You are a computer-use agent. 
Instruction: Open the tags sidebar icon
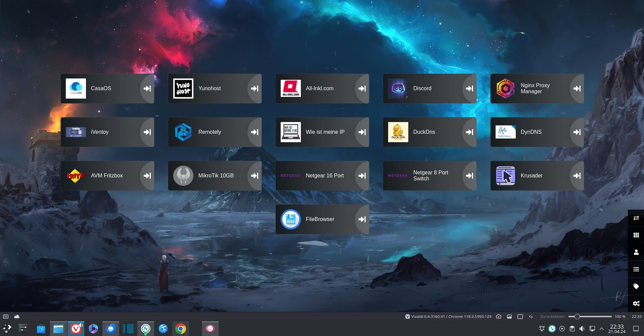click(636, 286)
